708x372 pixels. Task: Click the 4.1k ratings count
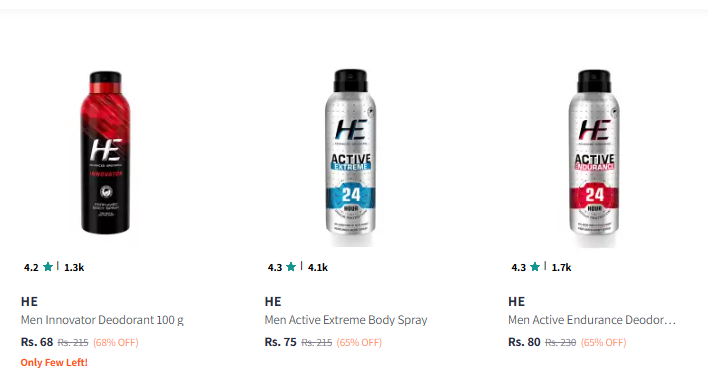point(318,268)
